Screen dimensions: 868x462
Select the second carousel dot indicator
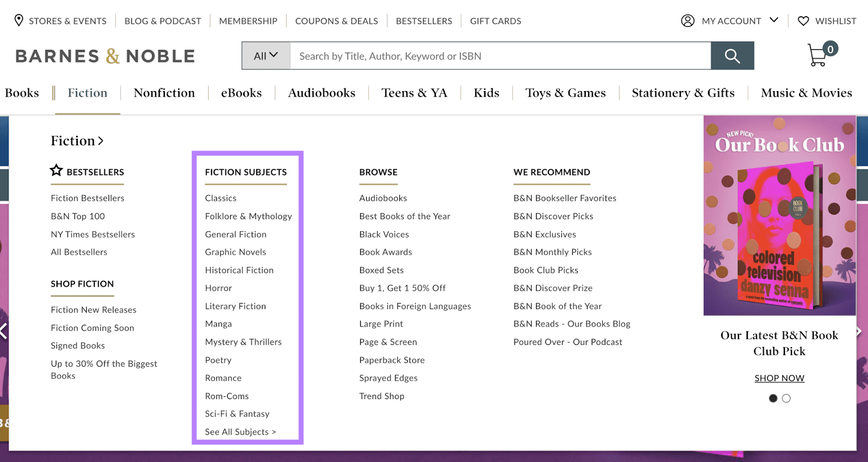786,399
